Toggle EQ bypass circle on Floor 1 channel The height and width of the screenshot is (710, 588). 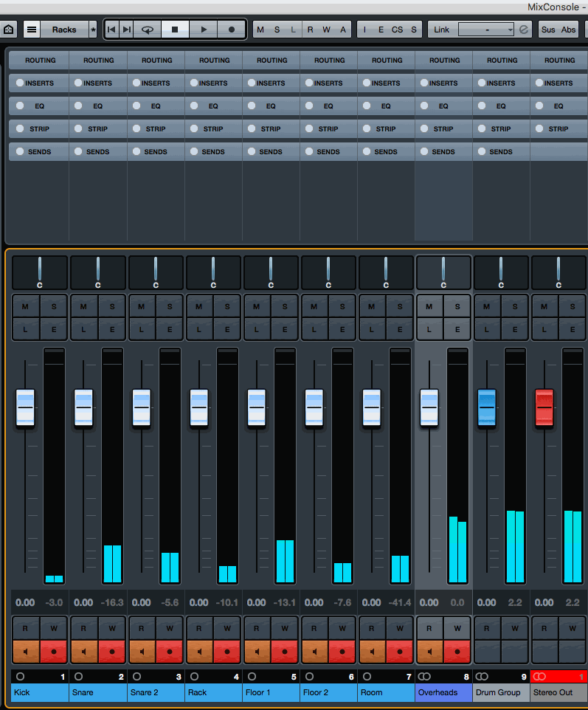(x=252, y=106)
